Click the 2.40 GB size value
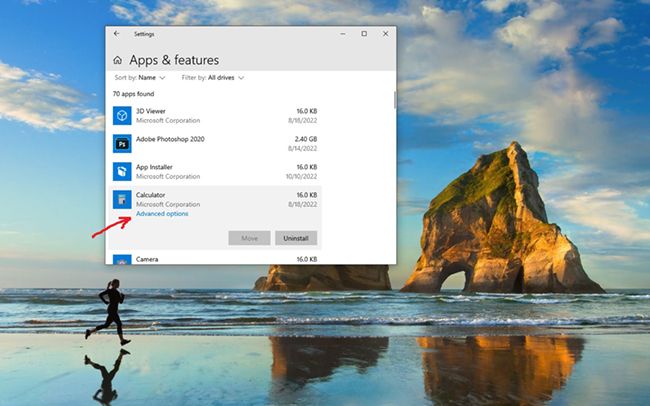 click(306, 139)
